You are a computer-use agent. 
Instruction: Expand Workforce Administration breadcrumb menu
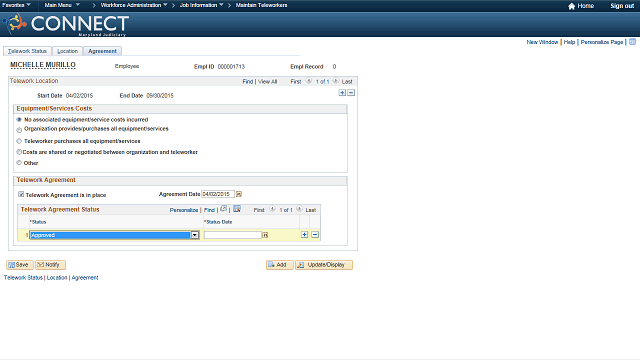tap(134, 5)
